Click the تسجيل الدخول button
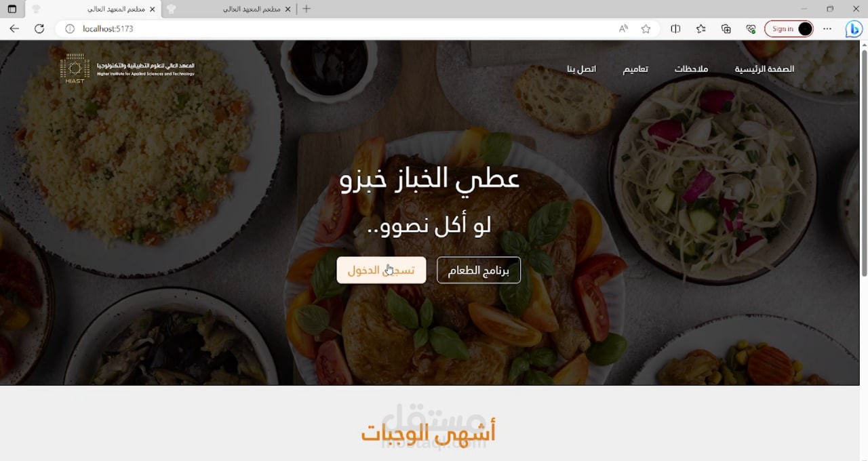The height and width of the screenshot is (461, 868). [x=381, y=270]
